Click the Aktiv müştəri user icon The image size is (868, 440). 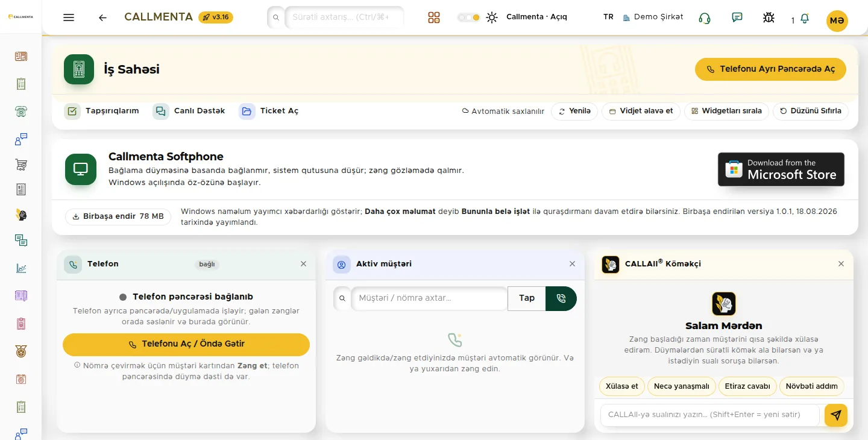(x=341, y=264)
